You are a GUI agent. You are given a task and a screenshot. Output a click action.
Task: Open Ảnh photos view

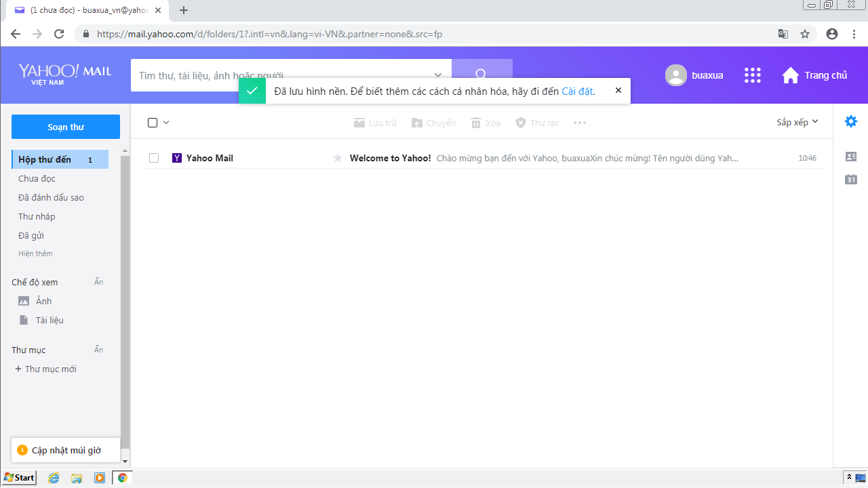point(43,301)
